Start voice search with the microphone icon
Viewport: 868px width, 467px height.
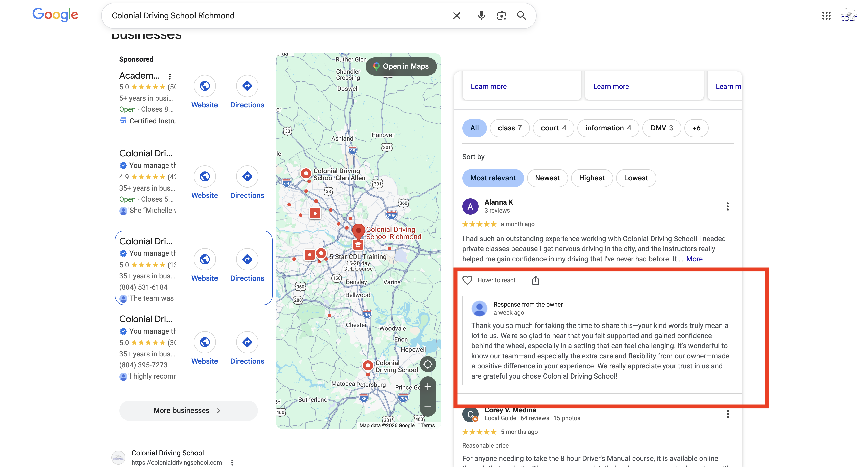482,15
